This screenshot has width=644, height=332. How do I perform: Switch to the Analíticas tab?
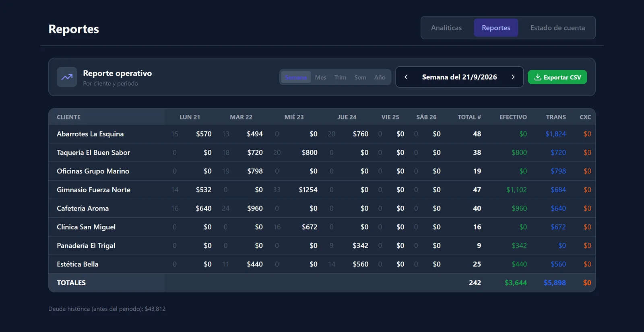tap(446, 28)
